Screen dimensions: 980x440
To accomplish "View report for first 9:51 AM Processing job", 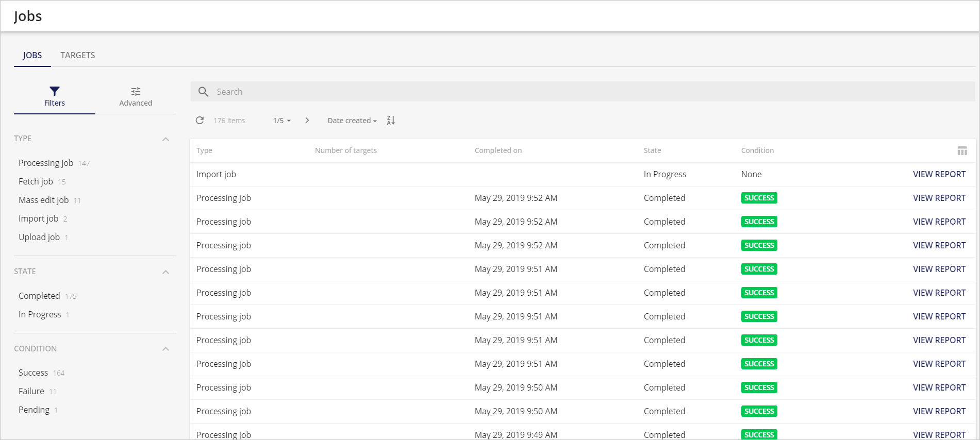I will click(x=939, y=269).
